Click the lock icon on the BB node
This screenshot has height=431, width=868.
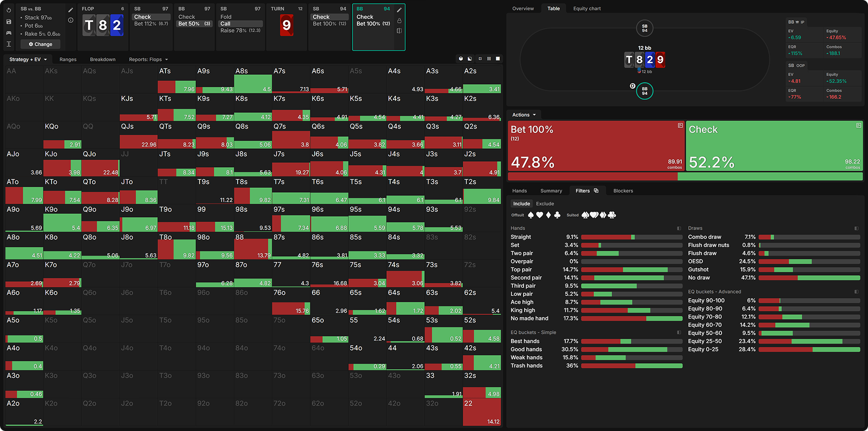pos(399,21)
